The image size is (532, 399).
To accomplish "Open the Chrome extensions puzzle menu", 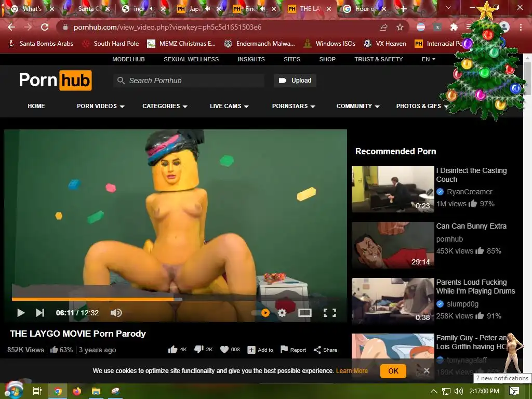I will [454, 27].
